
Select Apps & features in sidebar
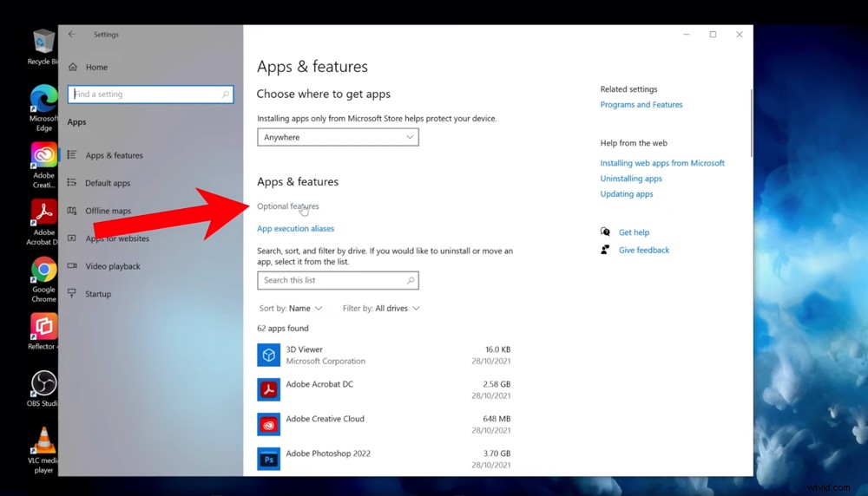[x=114, y=155]
